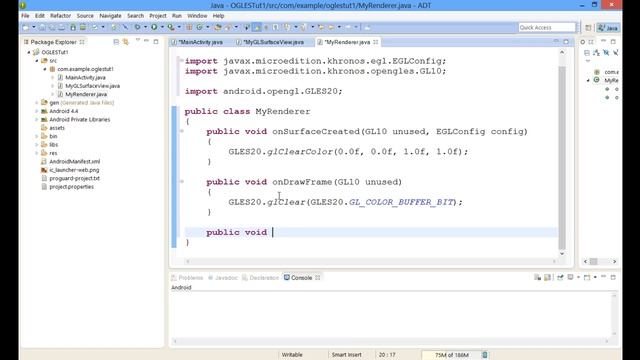Collapse the src folder node

[x=37, y=60]
